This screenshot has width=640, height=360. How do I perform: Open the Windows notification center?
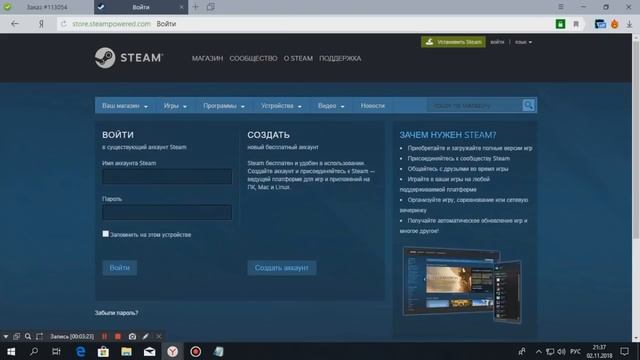pyautogui.click(x=624, y=351)
